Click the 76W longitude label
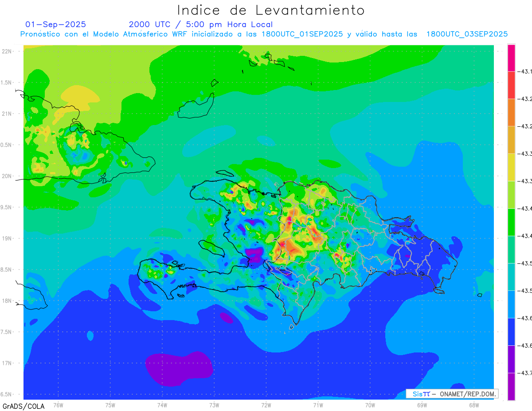This screenshot has height=411, width=532. 58,405
